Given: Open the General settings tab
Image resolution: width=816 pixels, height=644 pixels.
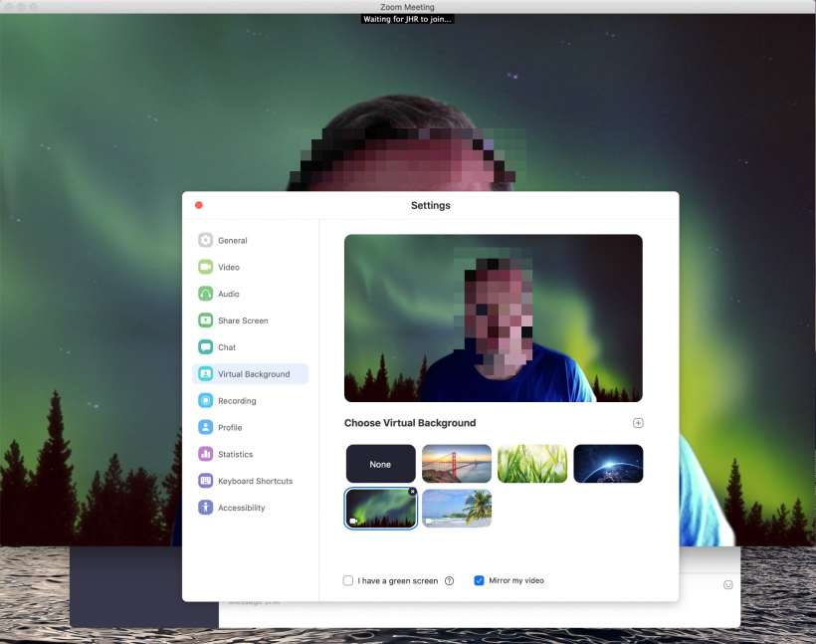Looking at the screenshot, I should [251, 240].
